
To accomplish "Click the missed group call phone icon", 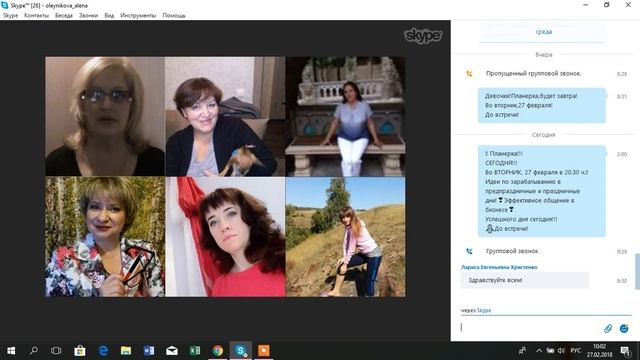I will click(469, 74).
